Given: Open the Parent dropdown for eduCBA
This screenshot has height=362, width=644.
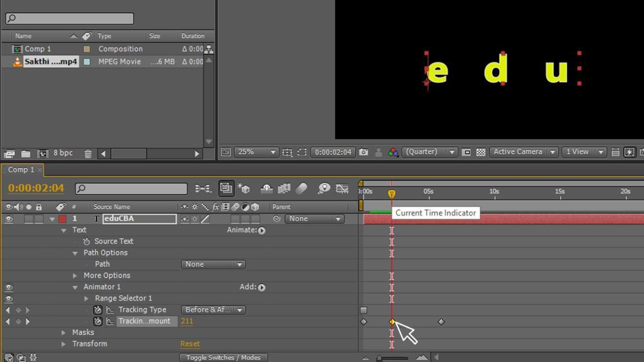Looking at the screenshot, I should [314, 219].
